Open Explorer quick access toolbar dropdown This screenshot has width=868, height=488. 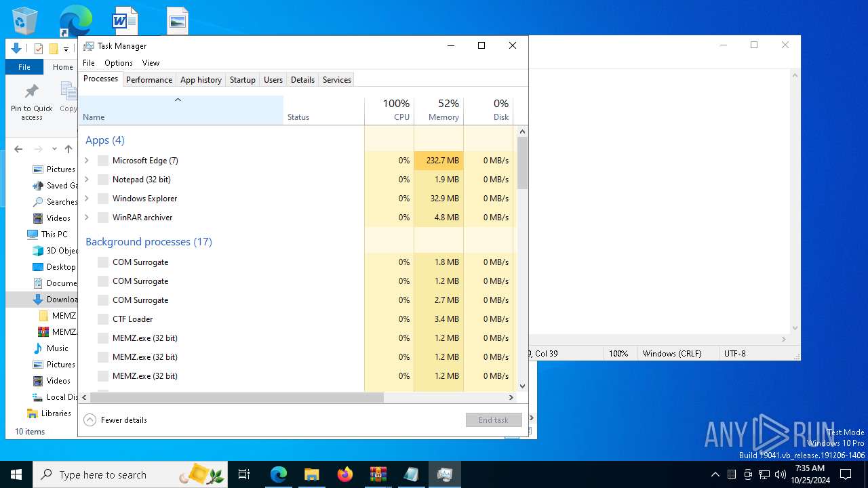click(66, 49)
